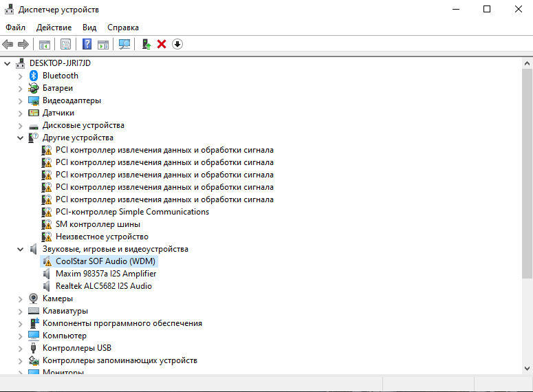Collapse Звуковые, игровые и видеоустройства node

point(20,249)
